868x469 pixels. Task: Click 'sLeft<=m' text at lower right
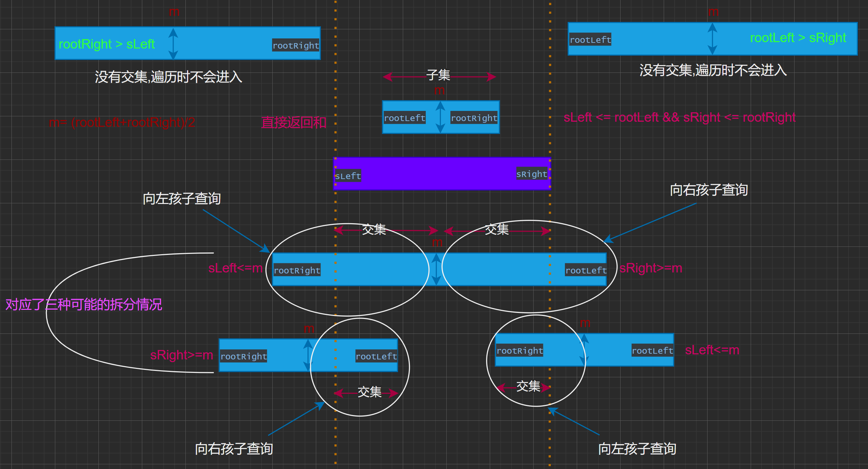coord(712,350)
